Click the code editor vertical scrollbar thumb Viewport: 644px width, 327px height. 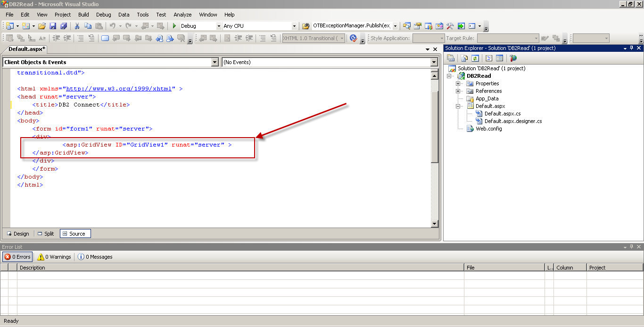(x=435, y=127)
